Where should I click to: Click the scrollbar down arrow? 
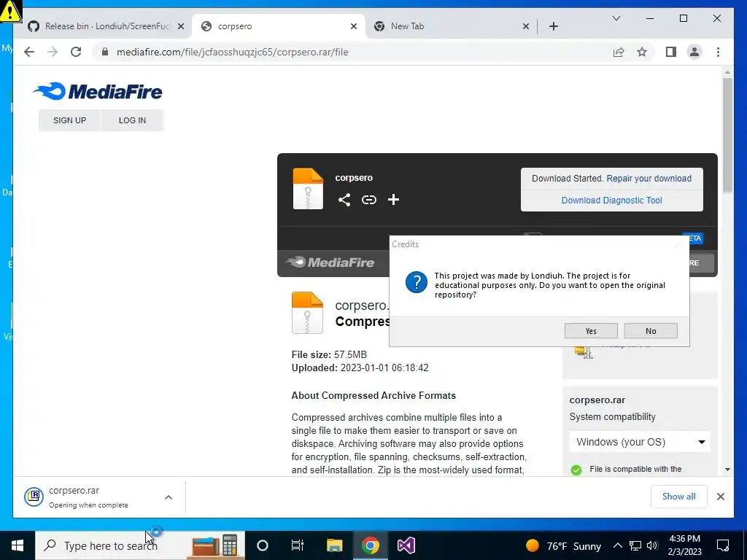click(x=727, y=470)
